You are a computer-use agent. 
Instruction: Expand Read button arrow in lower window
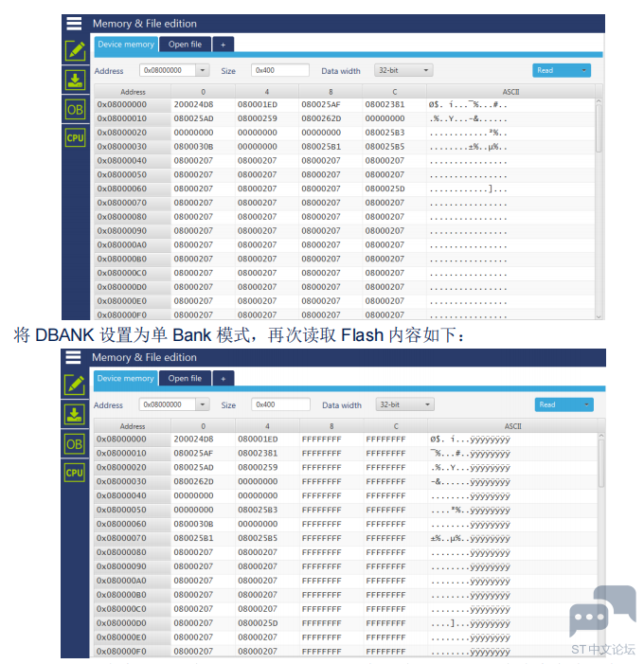pos(586,404)
